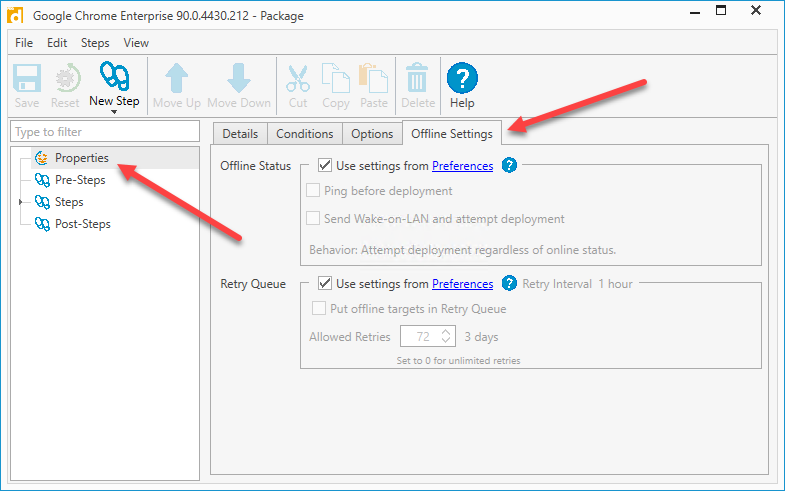Click the Copy toolbar icon
The image size is (785, 491).
pyautogui.click(x=335, y=78)
